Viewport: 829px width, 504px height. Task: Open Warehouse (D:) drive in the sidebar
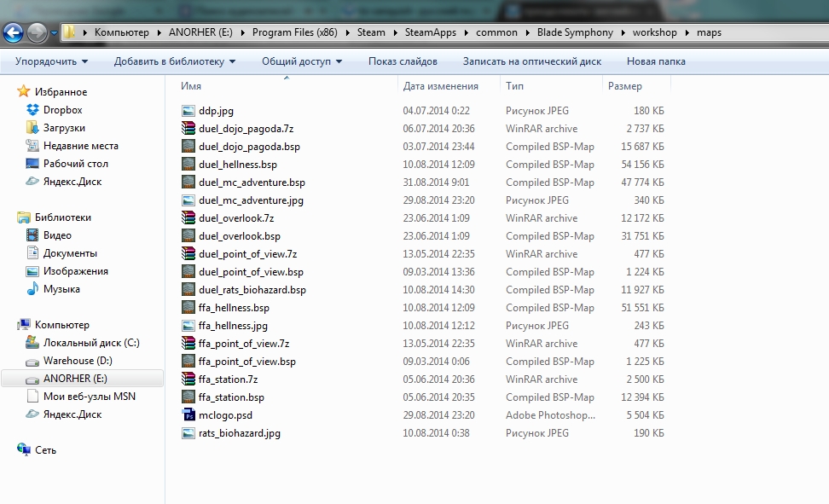(x=78, y=361)
